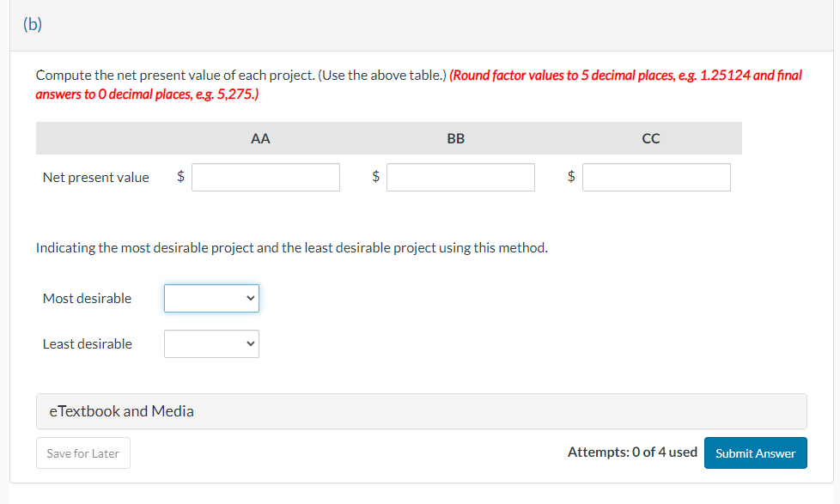Click the Attempts counter text
The height and width of the screenshot is (504, 840).
[632, 452]
